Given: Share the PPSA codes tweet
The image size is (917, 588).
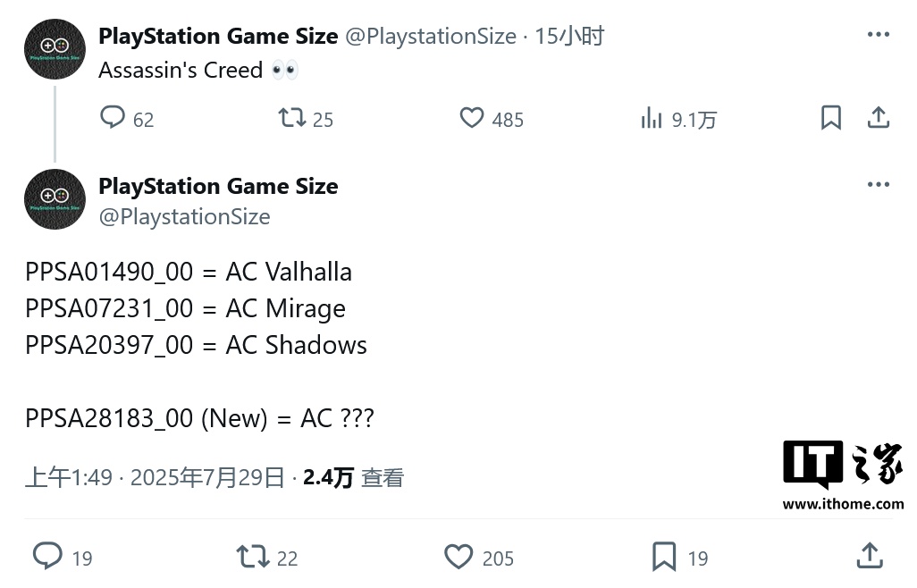Looking at the screenshot, I should pos(870,557).
